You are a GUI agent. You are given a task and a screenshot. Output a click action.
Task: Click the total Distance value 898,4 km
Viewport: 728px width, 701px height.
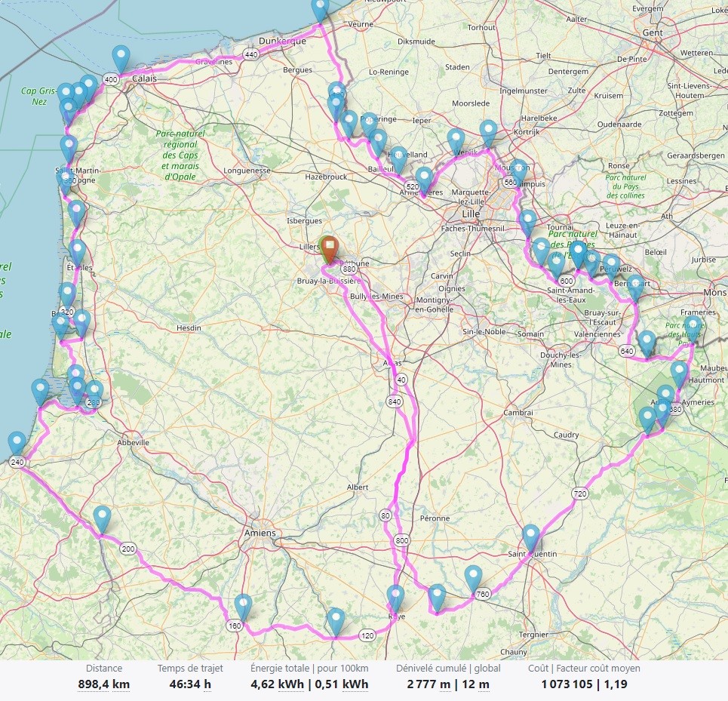[x=103, y=684]
